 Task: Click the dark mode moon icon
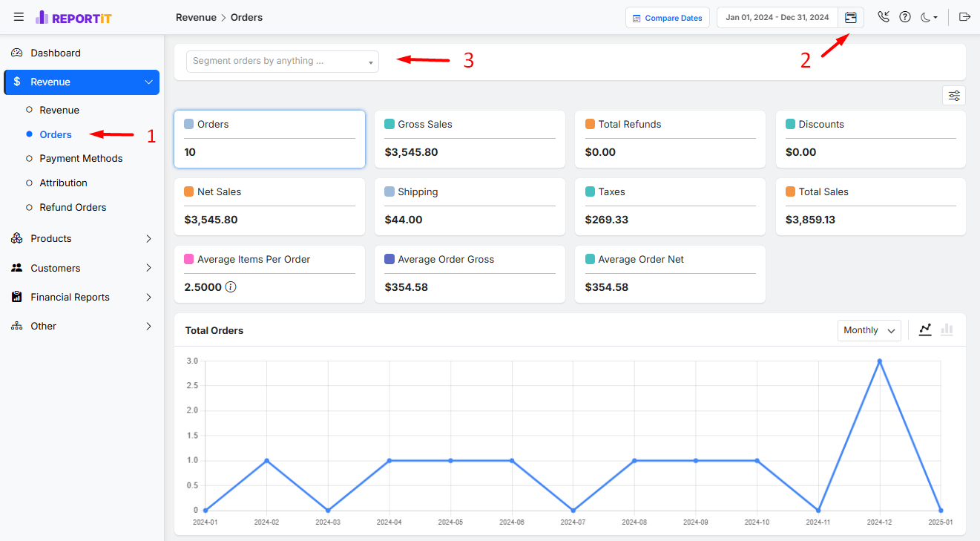[927, 16]
